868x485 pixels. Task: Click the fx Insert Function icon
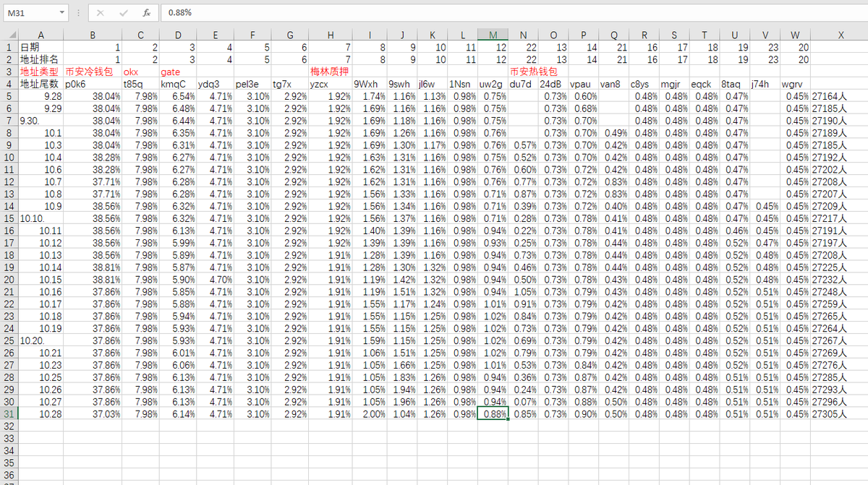click(x=146, y=13)
